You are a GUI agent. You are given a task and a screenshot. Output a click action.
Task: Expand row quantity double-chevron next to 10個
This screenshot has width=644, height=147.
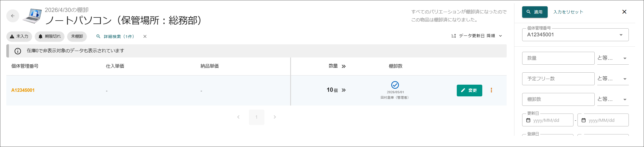[344, 90]
